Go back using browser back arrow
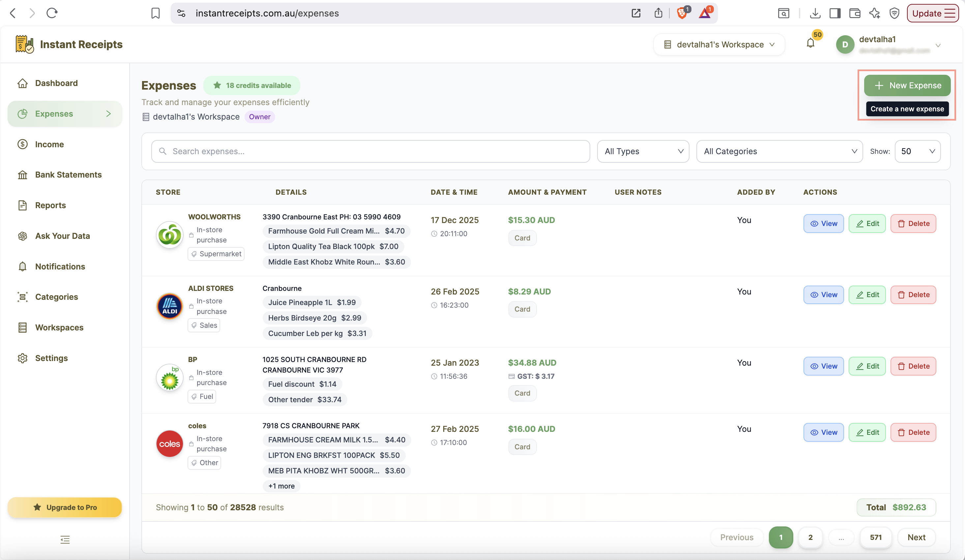Image resolution: width=965 pixels, height=560 pixels. 13,13
